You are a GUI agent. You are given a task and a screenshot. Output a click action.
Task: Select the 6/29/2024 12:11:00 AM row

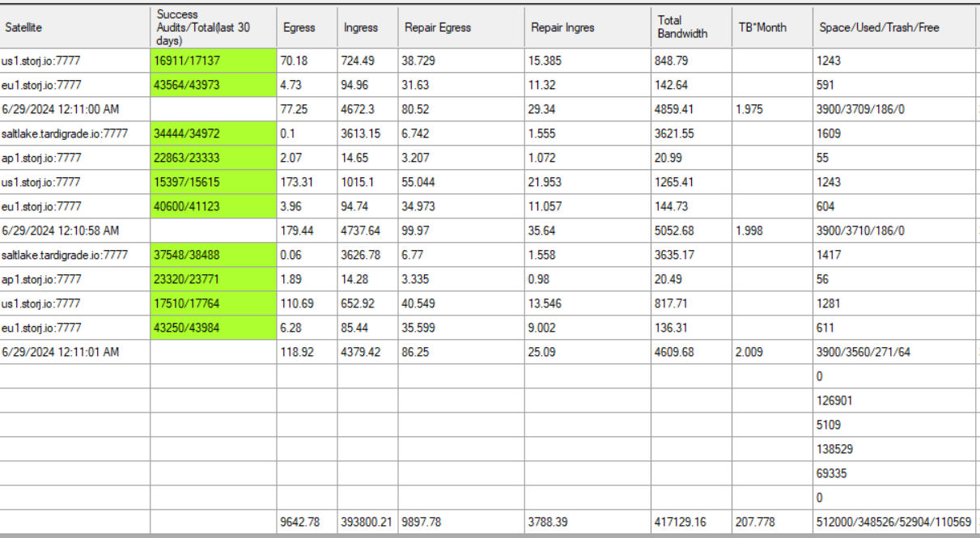point(74,109)
